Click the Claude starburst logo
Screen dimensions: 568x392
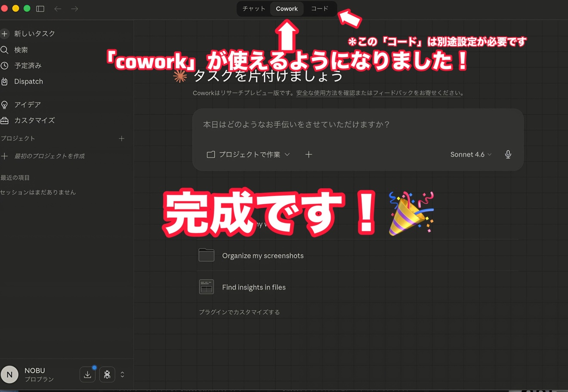click(x=180, y=76)
